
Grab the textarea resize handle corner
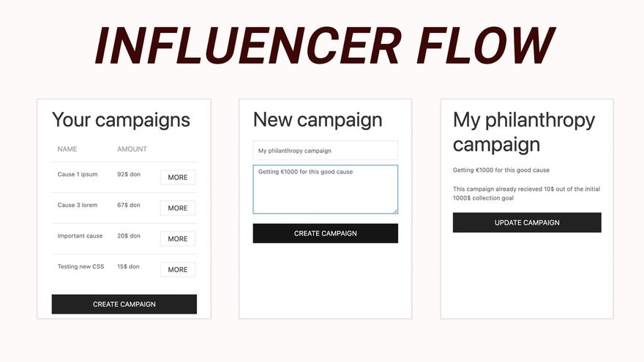click(395, 211)
